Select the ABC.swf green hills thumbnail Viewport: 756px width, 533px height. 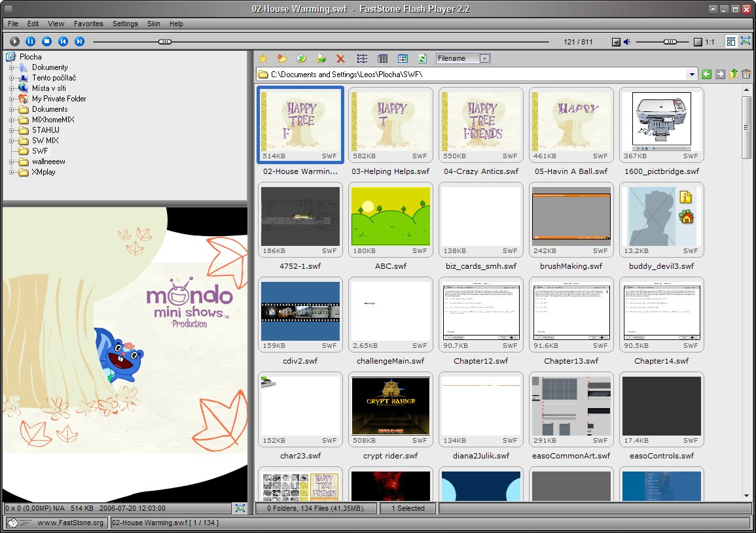(x=391, y=220)
